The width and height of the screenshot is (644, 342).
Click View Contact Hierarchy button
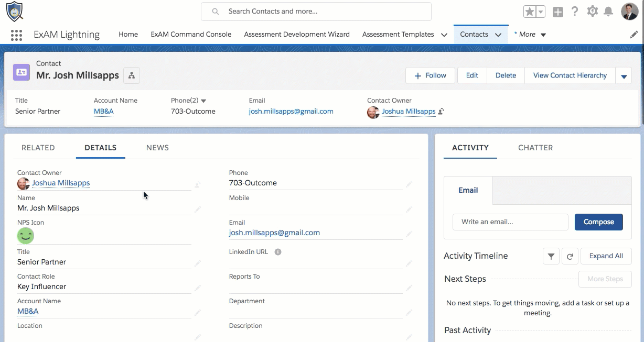pos(570,75)
